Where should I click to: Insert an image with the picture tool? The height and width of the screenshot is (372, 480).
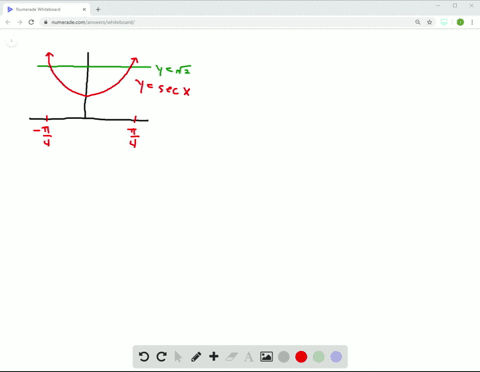click(266, 357)
